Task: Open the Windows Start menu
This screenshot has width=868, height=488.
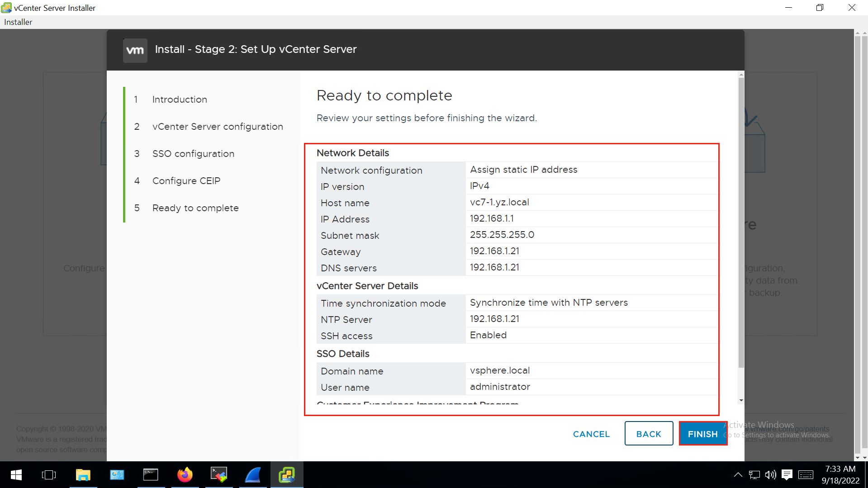Action: [x=16, y=475]
